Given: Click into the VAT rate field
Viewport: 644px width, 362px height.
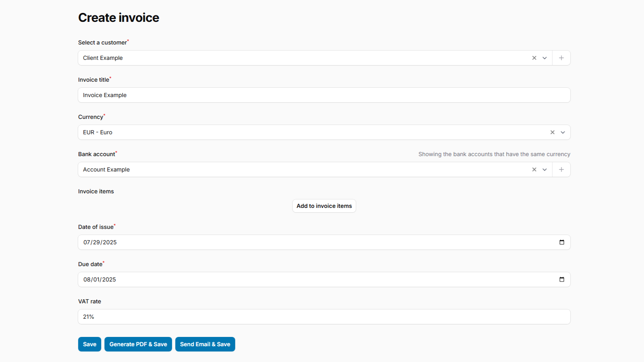Looking at the screenshot, I should click(324, 317).
